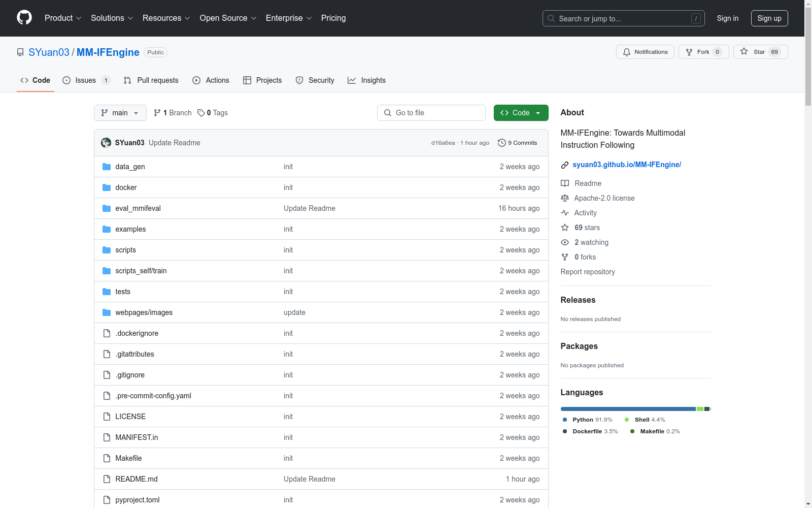Click the Dockerfile language color dot
The image size is (812, 508).
click(565, 431)
